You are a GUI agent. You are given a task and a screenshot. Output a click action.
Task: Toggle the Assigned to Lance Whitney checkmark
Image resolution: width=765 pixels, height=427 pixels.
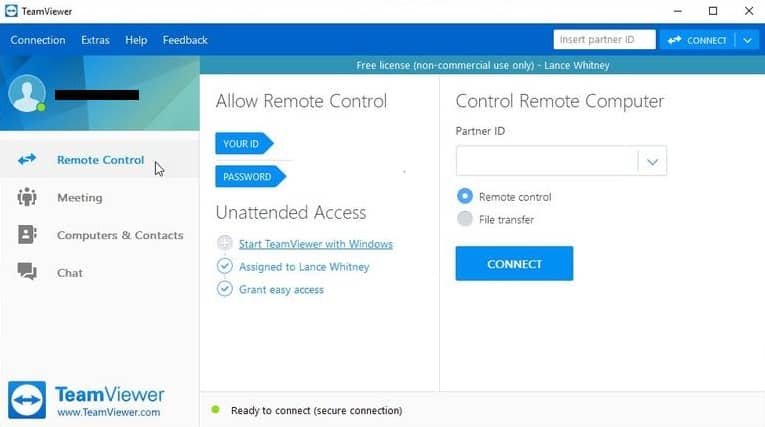pyautogui.click(x=224, y=267)
